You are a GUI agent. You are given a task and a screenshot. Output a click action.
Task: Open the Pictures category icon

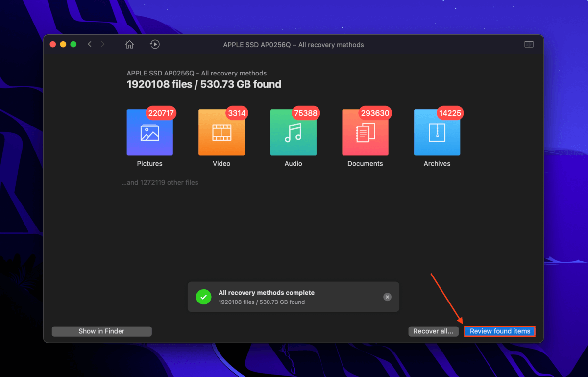pyautogui.click(x=149, y=132)
